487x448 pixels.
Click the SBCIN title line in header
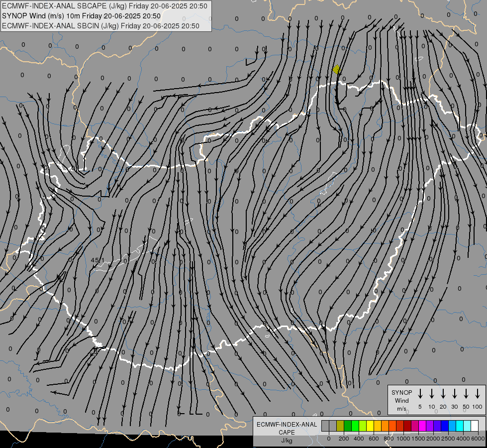(x=100, y=26)
